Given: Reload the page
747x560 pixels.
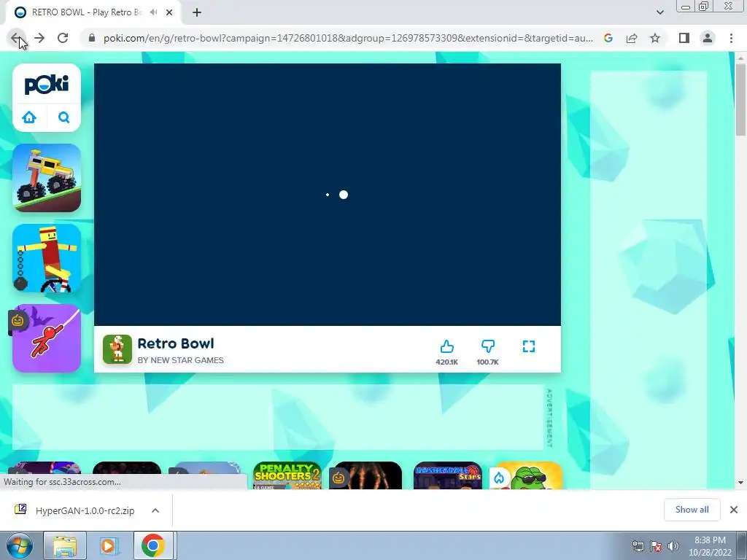Looking at the screenshot, I should (63, 38).
